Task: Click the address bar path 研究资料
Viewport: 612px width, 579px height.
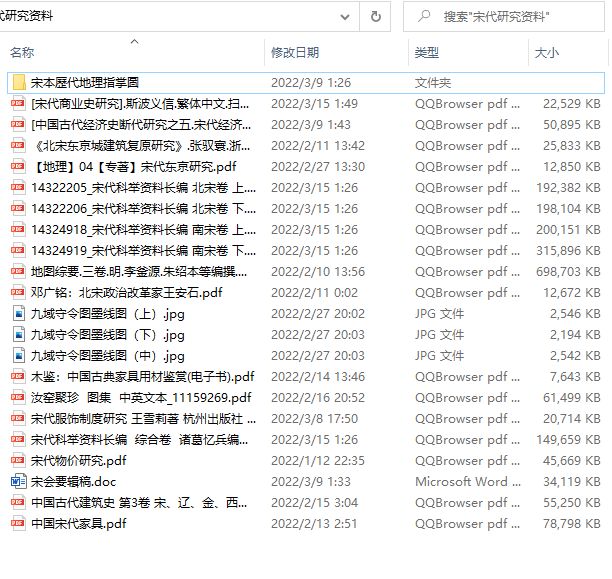Action: click(x=27, y=16)
